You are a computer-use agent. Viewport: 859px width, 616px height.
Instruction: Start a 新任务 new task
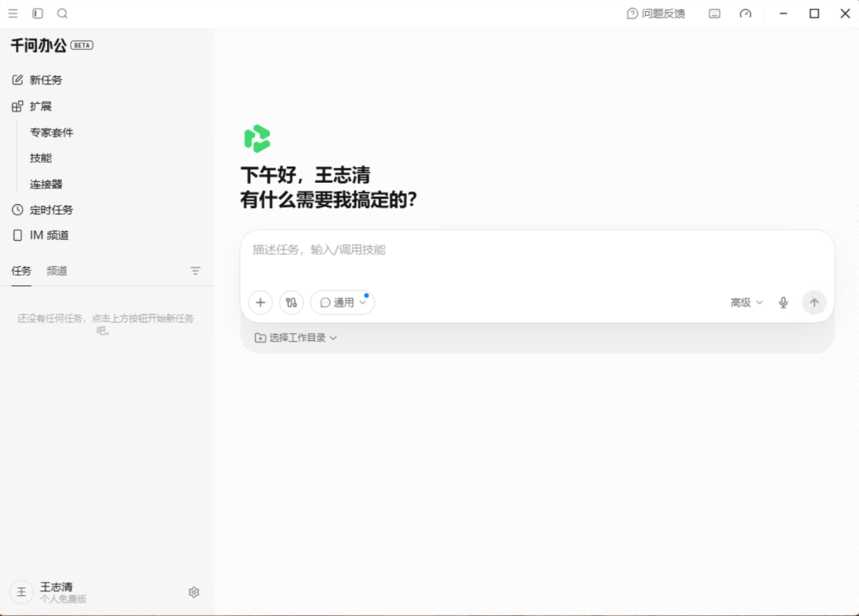click(x=37, y=80)
